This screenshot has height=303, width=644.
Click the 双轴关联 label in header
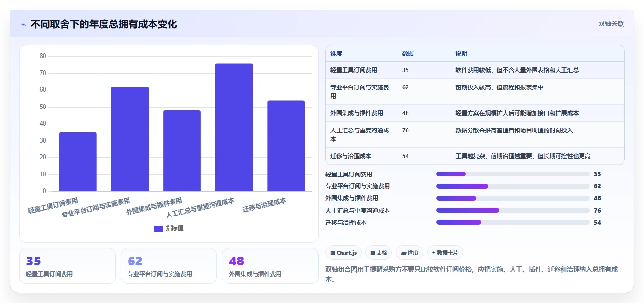point(611,23)
